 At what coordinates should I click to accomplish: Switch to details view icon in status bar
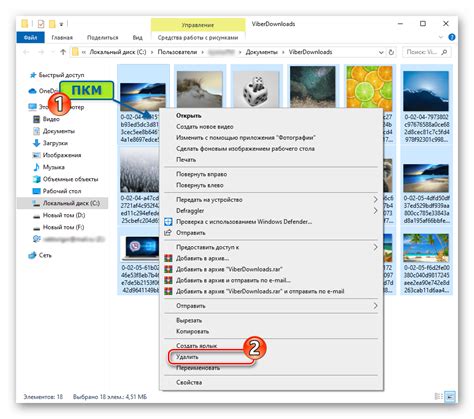[x=439, y=397]
